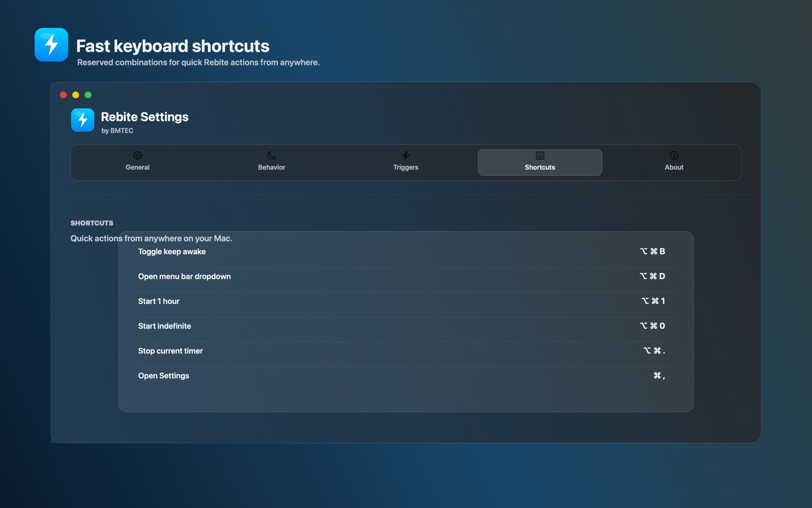Click the ⌥⌘. shortcut for Stop current timer

654,351
